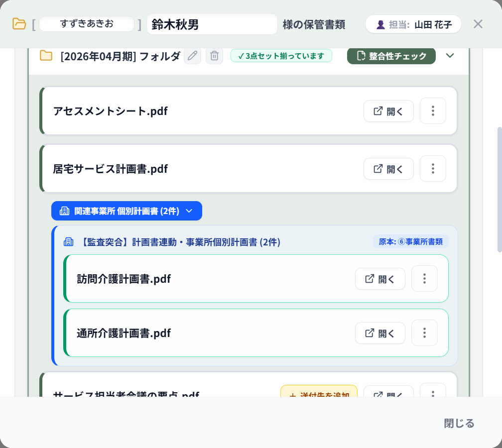Select the file name 訪問介護計画書.pdf

[124, 279]
